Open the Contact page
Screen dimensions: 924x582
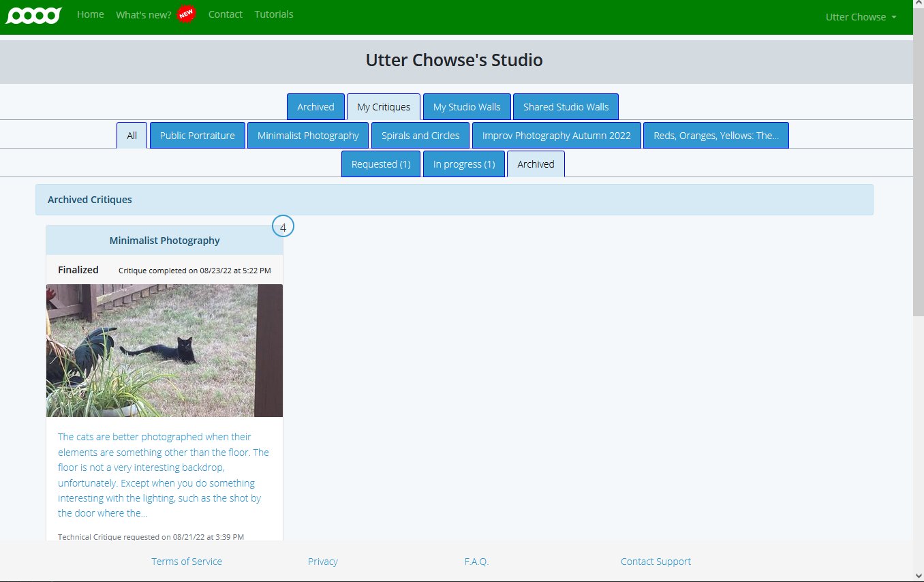pyautogui.click(x=226, y=14)
